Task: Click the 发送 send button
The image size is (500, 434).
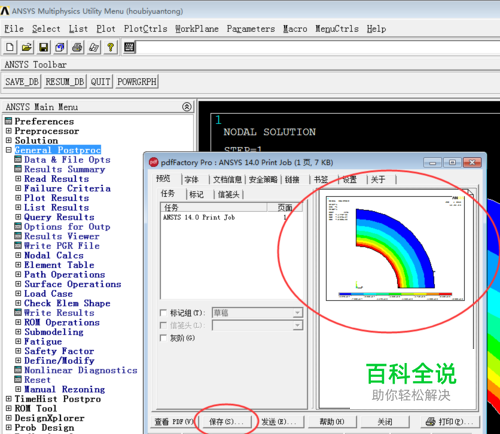Action: point(279,422)
